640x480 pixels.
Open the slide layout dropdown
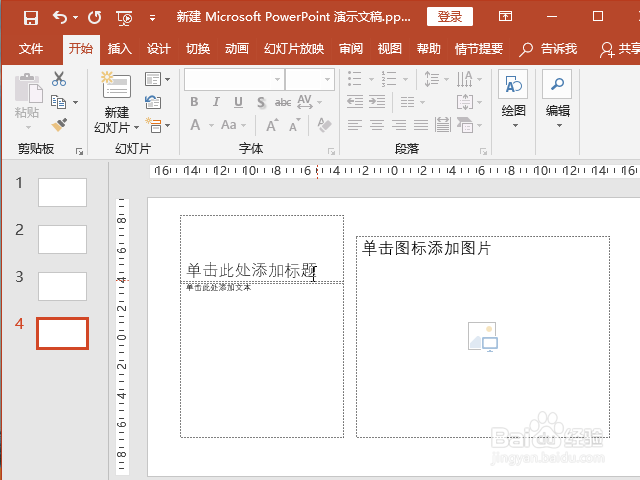coord(157,79)
